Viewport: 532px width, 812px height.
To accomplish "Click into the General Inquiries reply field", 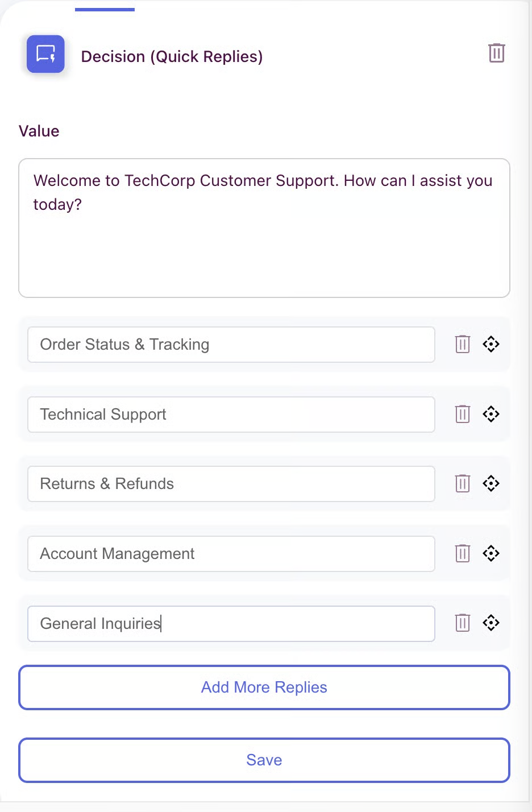I will click(x=231, y=624).
